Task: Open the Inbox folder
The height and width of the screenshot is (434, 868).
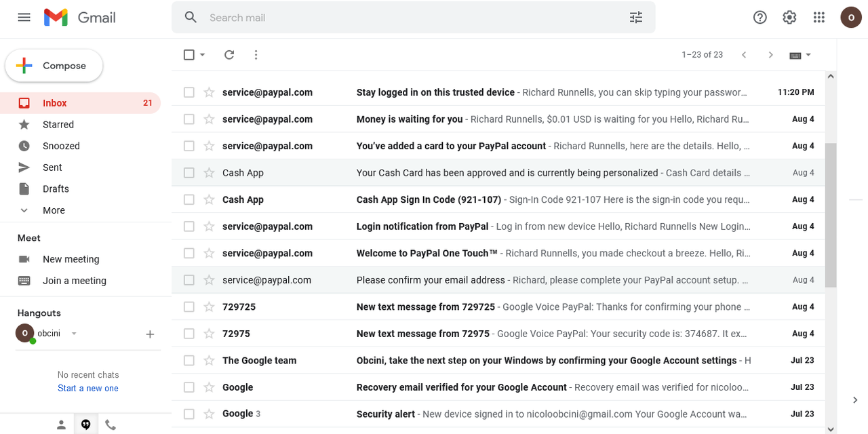Action: [80, 103]
